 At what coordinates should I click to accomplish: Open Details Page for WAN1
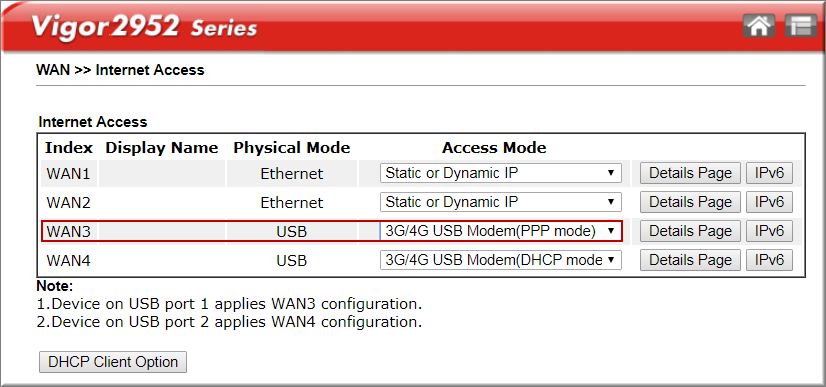point(690,173)
